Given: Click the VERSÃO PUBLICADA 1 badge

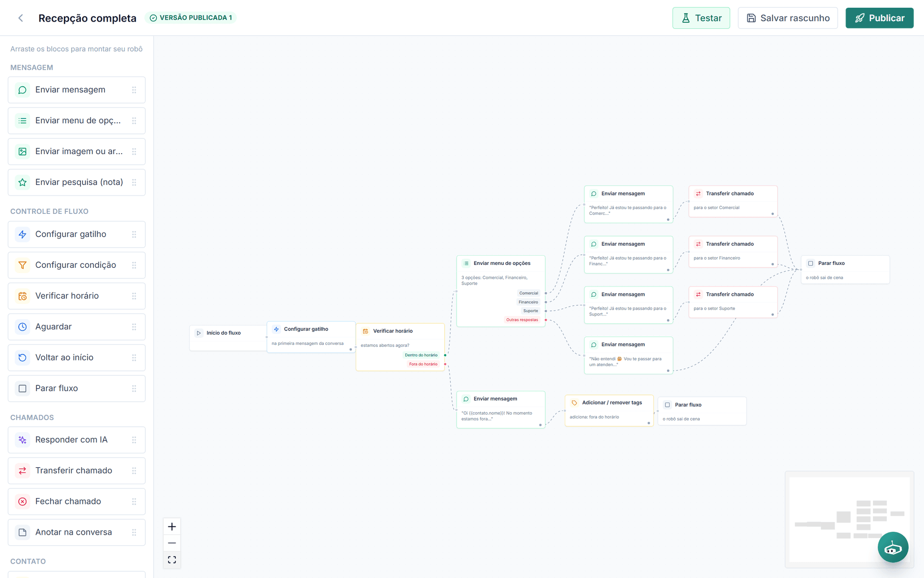Looking at the screenshot, I should click(x=191, y=18).
